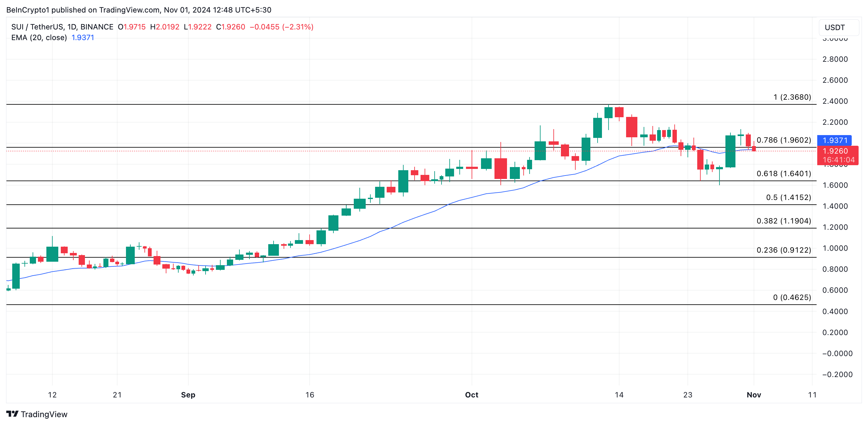Click the price change −0.0455 (−2.31%) text
This screenshot has width=868, height=425.
281,27
